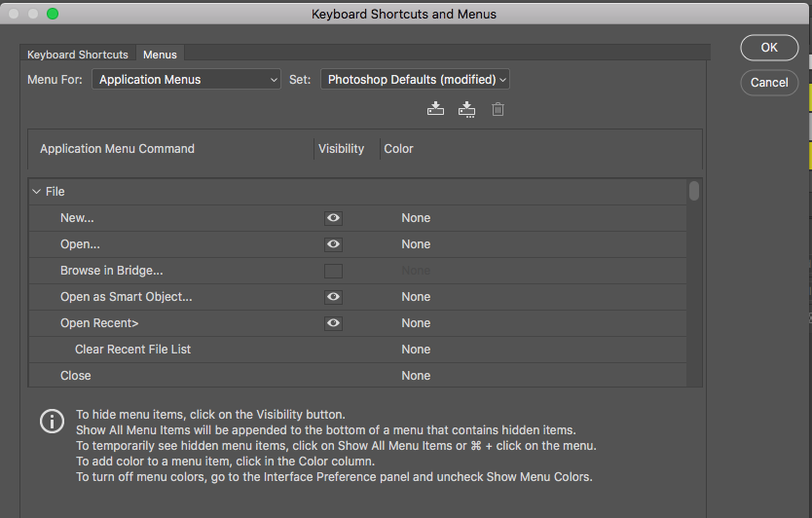Select the Menus tab
The height and width of the screenshot is (518, 812).
160,55
